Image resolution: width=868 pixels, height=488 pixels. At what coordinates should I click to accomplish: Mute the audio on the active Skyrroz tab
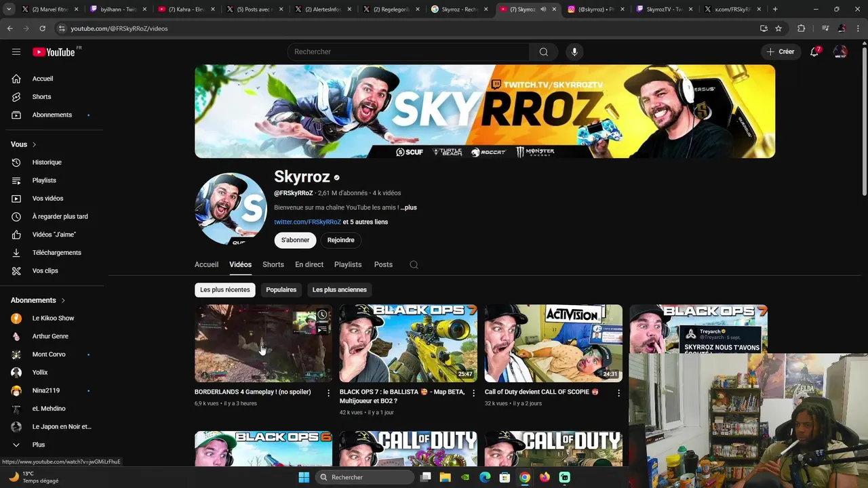(x=543, y=9)
